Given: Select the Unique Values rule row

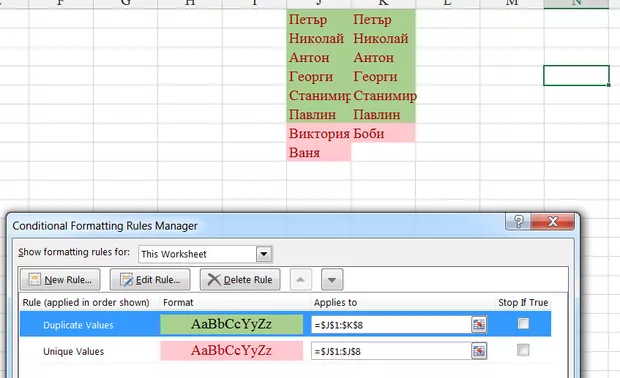Looking at the screenshot, I should coord(285,351).
